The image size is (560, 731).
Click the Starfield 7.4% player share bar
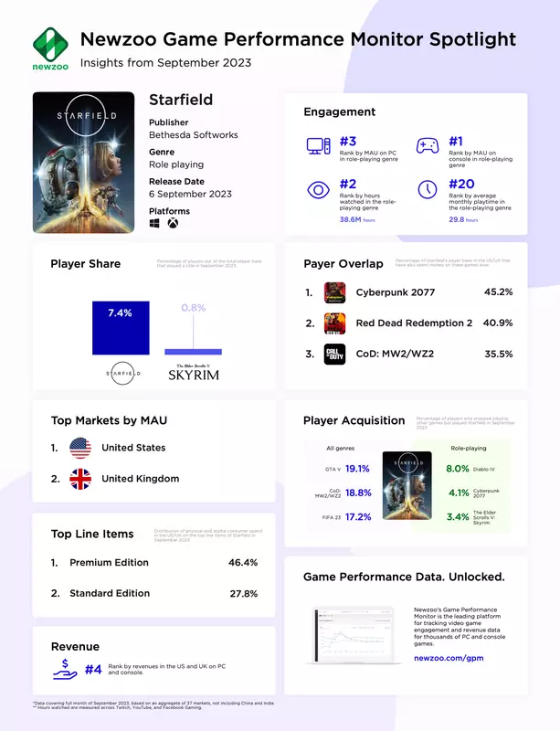[x=120, y=328]
